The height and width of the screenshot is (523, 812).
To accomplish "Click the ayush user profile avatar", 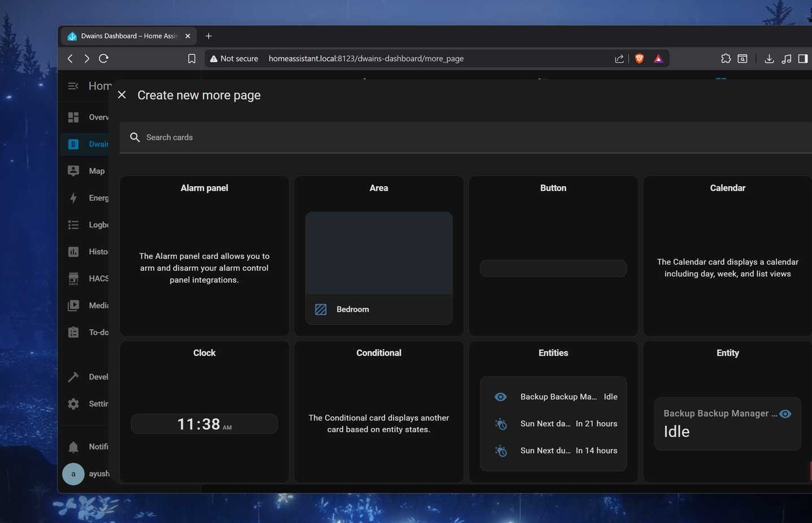I will [x=73, y=474].
